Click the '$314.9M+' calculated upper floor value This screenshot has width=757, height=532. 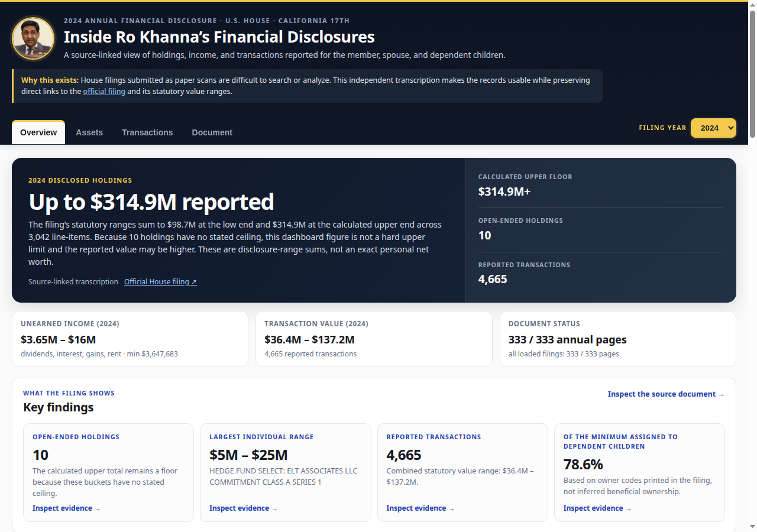point(504,192)
